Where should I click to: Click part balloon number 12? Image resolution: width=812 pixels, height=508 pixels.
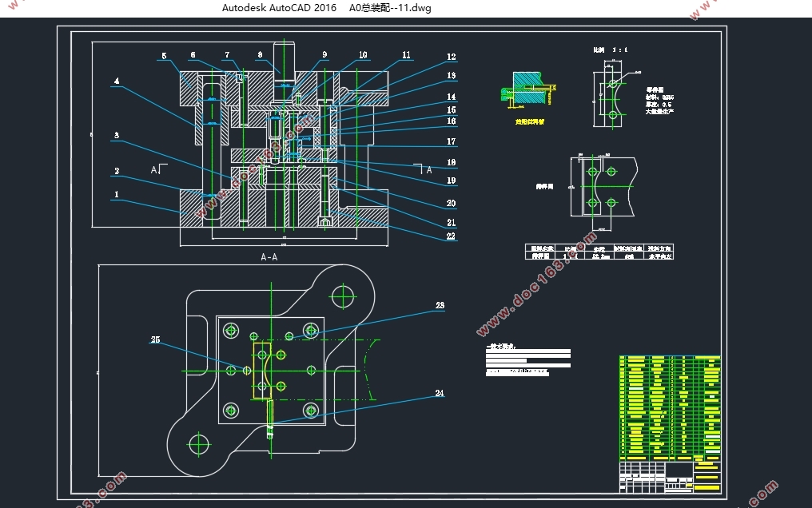[451, 57]
